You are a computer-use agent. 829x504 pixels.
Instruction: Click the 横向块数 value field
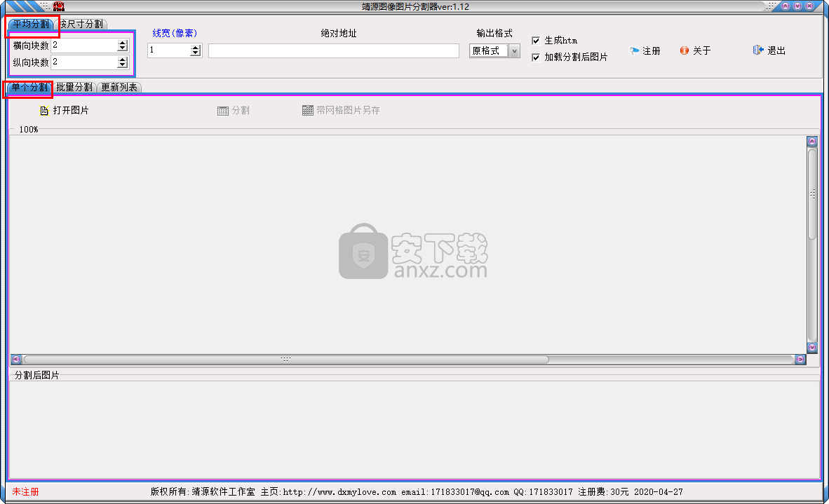point(85,46)
